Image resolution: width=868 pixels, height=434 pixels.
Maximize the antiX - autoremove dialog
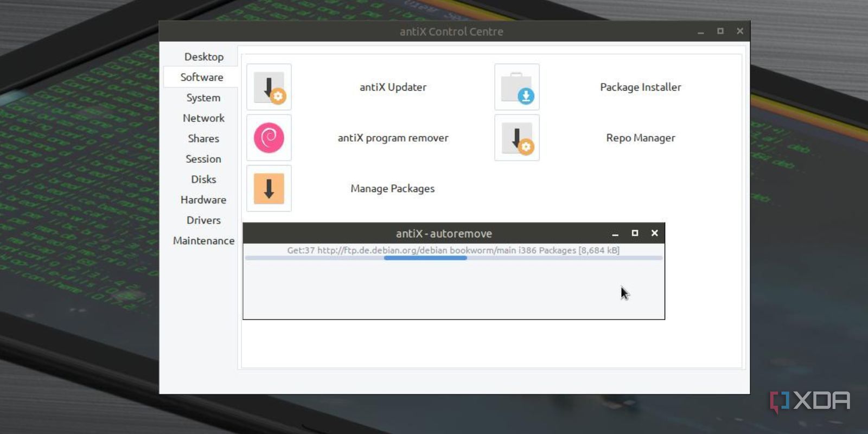[635, 233]
